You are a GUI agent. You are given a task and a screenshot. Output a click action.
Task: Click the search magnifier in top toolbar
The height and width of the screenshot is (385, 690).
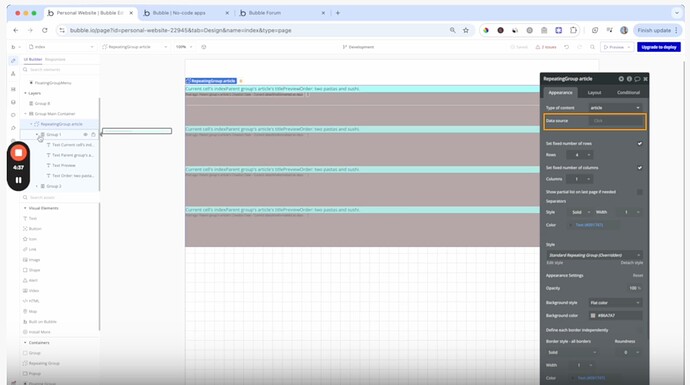click(592, 47)
